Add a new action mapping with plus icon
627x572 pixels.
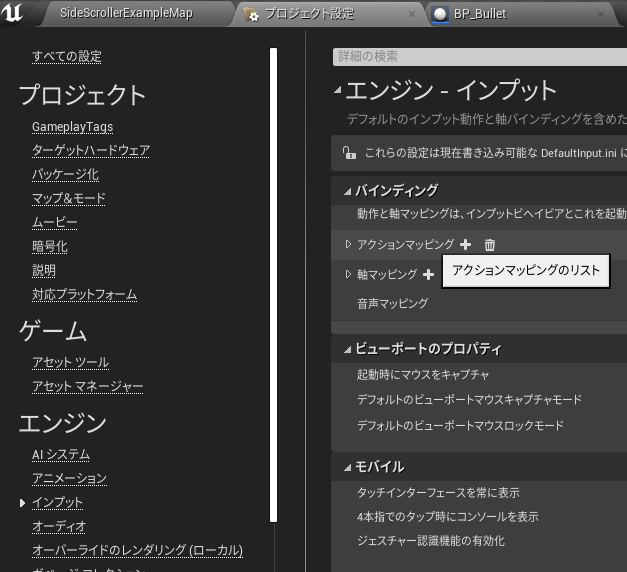click(465, 244)
